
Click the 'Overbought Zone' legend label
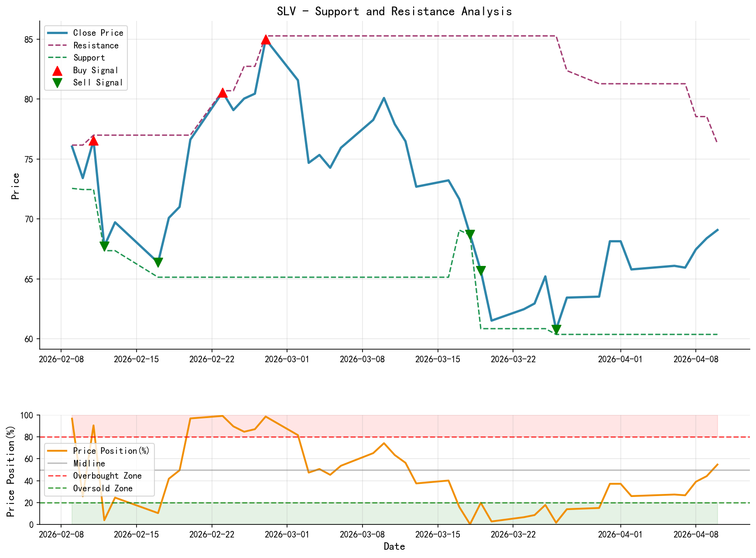point(107,476)
